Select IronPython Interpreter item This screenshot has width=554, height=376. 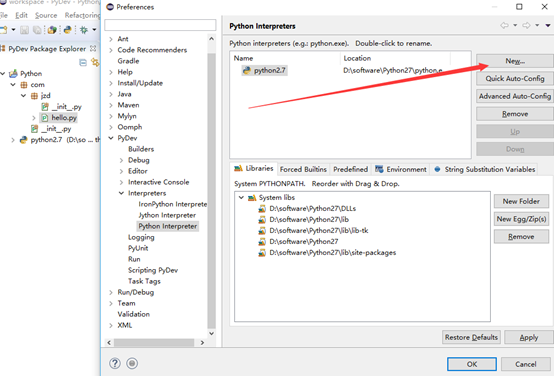tap(172, 204)
